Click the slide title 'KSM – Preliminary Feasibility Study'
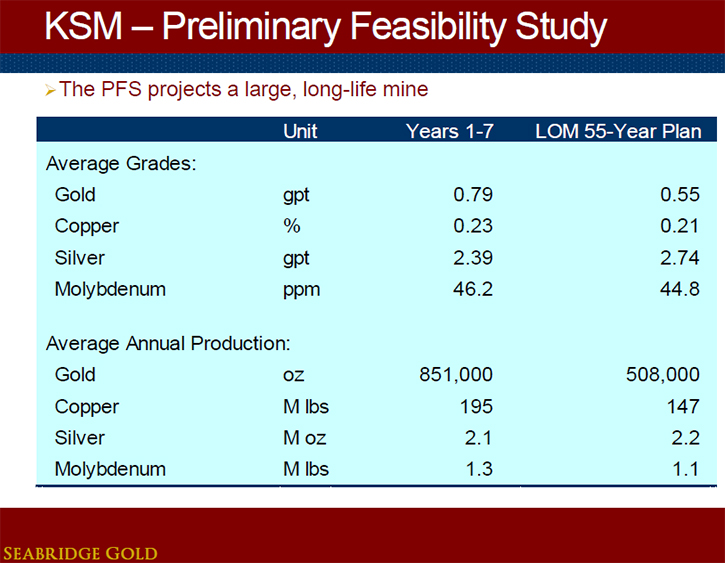725x563 pixels. pos(326,27)
